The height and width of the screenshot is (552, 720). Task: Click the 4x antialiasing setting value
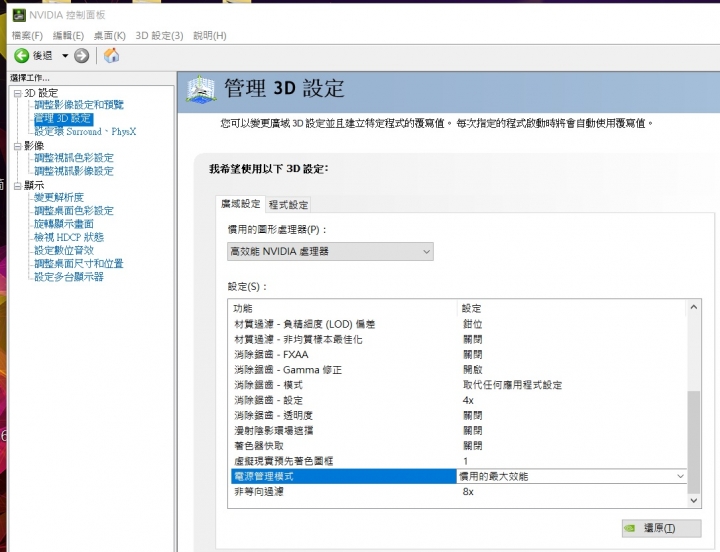468,400
